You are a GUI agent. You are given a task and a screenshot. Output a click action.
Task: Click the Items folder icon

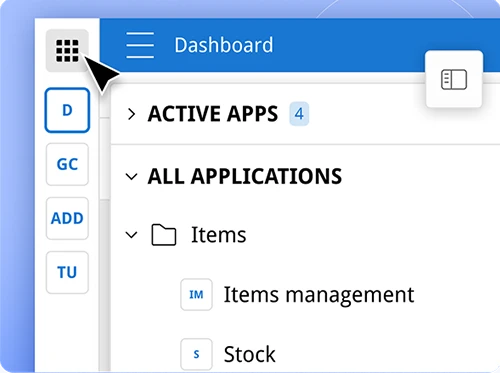(x=164, y=235)
